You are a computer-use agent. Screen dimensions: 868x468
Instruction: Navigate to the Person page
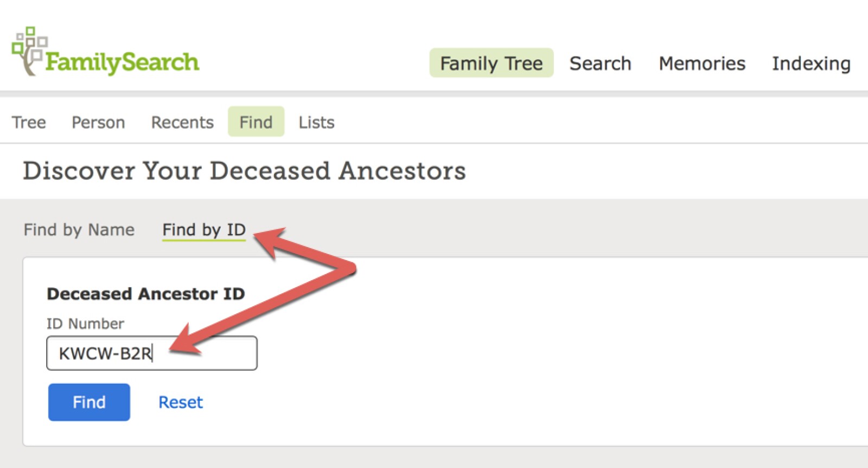[x=98, y=122]
